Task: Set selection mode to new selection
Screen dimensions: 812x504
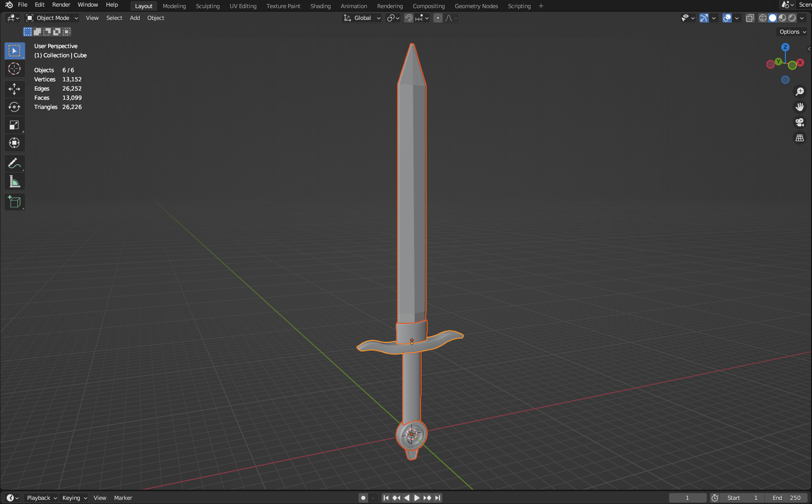Action: (x=28, y=32)
